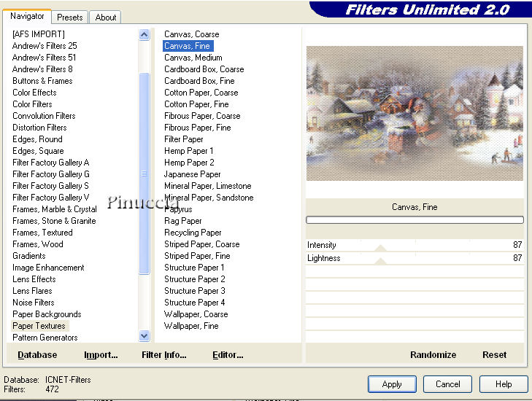Click the progress bar under Canvas, Fine

point(415,220)
